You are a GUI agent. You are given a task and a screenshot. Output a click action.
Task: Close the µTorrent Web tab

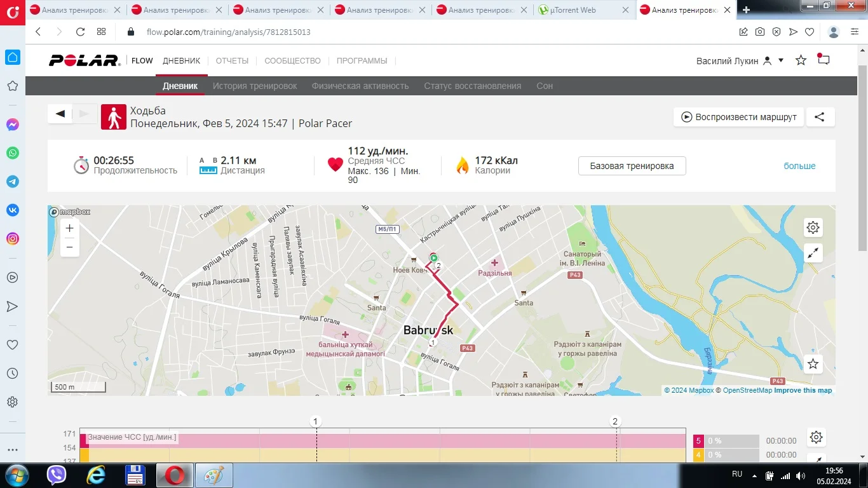tap(625, 10)
